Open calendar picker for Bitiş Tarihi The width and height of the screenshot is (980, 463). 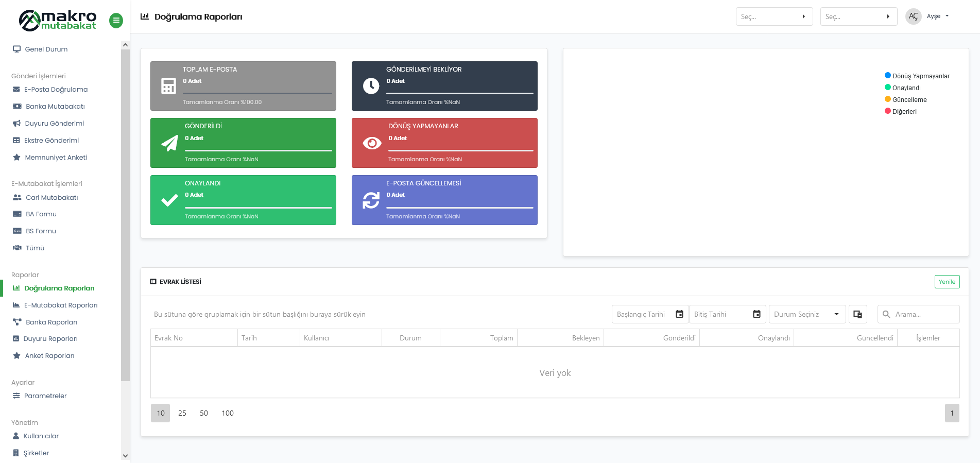(757, 314)
